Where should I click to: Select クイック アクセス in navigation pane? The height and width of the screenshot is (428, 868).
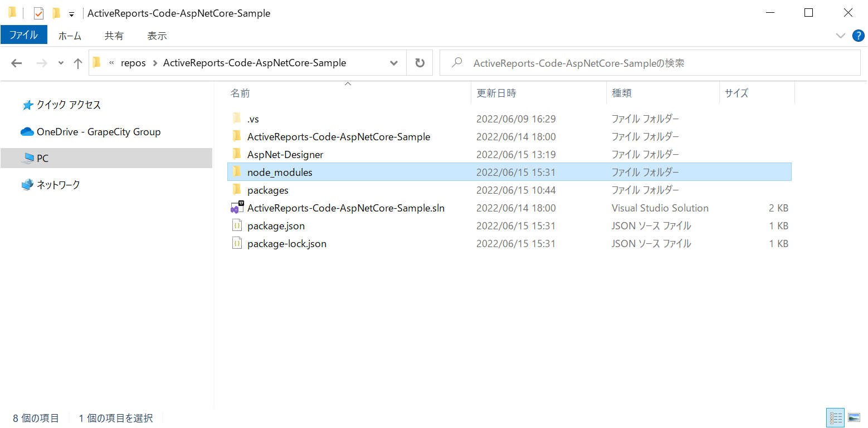(69, 105)
